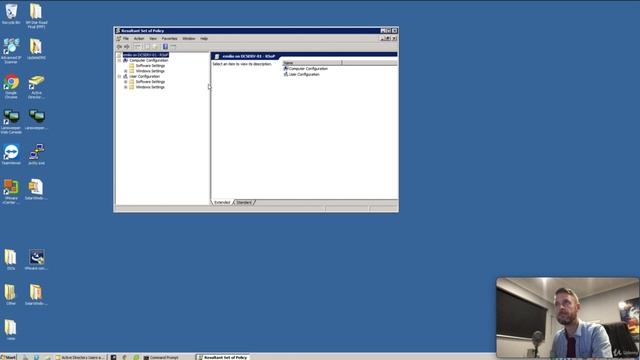This screenshot has width=640, height=360.
Task: Open the Advanced IP Scanner desktop icon
Action: pos(11,51)
